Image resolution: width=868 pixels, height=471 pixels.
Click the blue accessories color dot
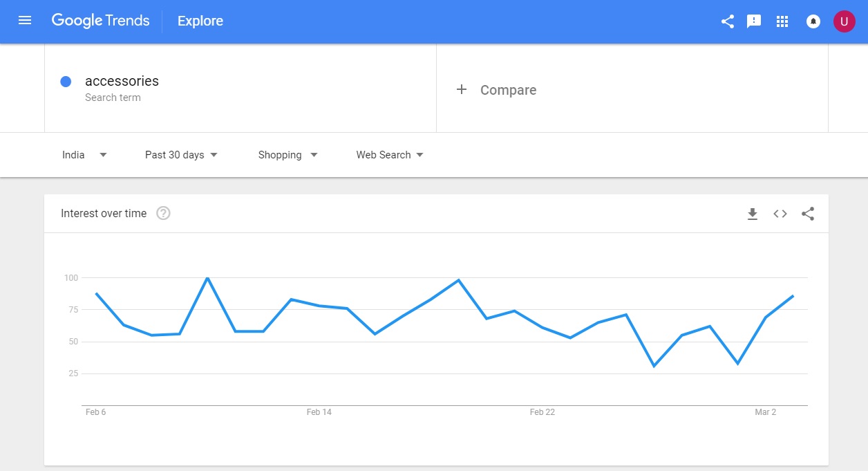coord(66,82)
